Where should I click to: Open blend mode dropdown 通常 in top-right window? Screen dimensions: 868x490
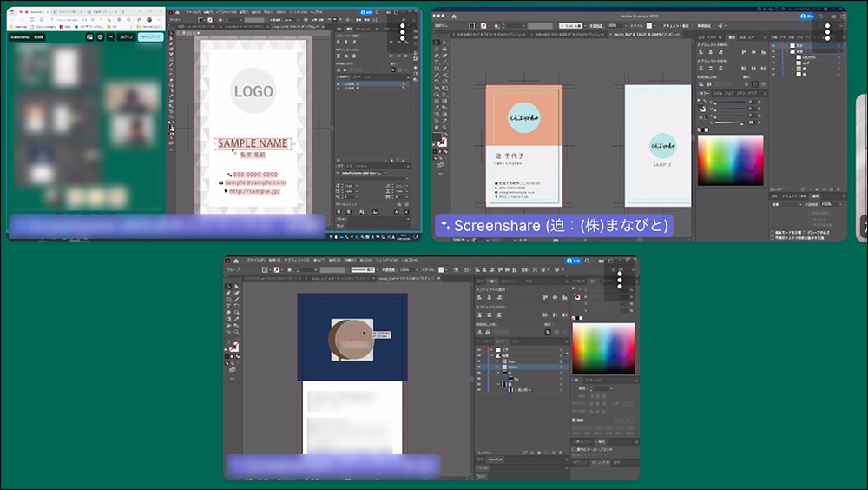coord(786,204)
